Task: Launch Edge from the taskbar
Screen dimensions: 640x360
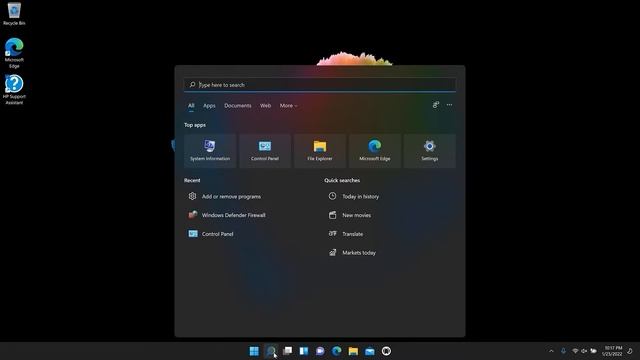Action: point(337,351)
